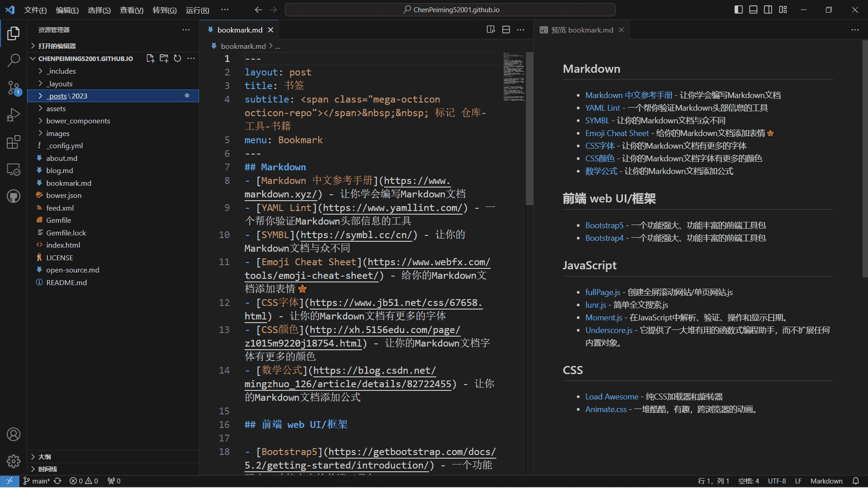Expand the images folder
The height and width of the screenshot is (488, 868).
point(113,133)
